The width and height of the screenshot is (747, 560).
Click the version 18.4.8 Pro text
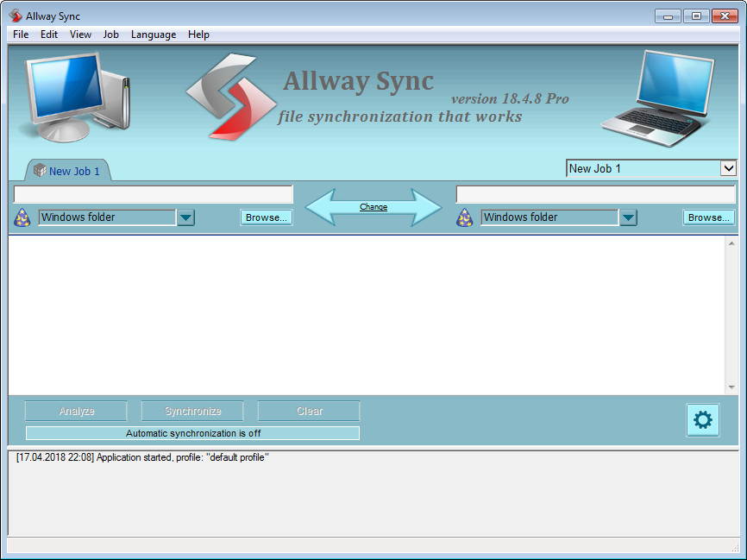[x=511, y=98]
